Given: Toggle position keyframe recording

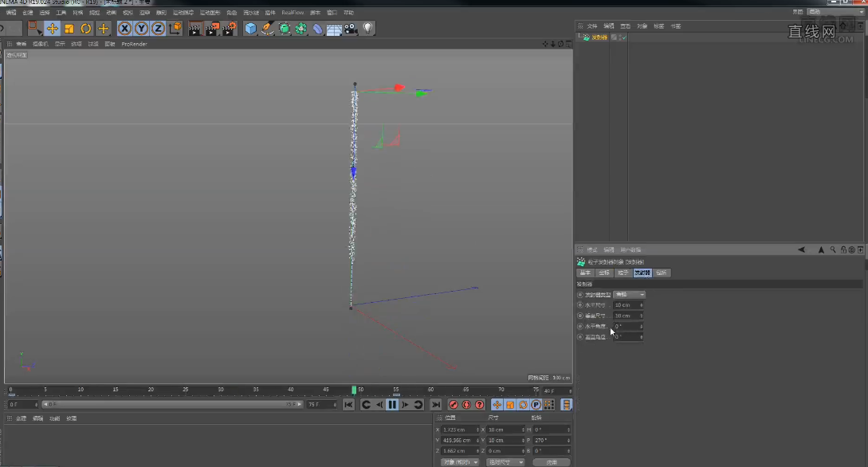Looking at the screenshot, I should point(497,405).
